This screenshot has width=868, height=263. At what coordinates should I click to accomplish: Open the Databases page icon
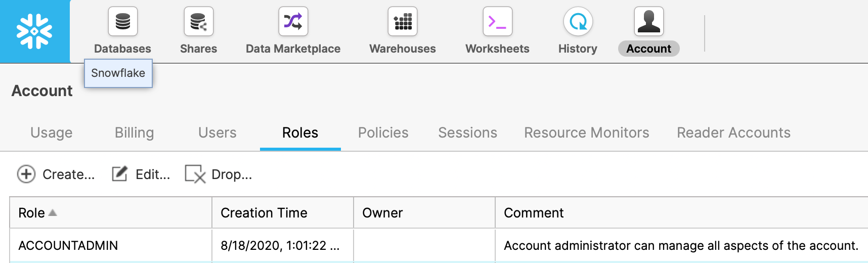(x=123, y=21)
